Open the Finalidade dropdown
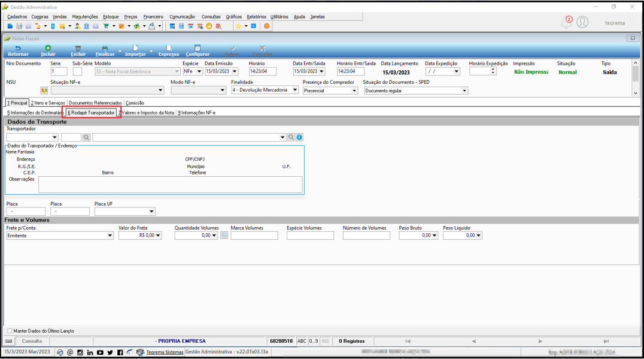The image size is (644, 359). coord(295,90)
